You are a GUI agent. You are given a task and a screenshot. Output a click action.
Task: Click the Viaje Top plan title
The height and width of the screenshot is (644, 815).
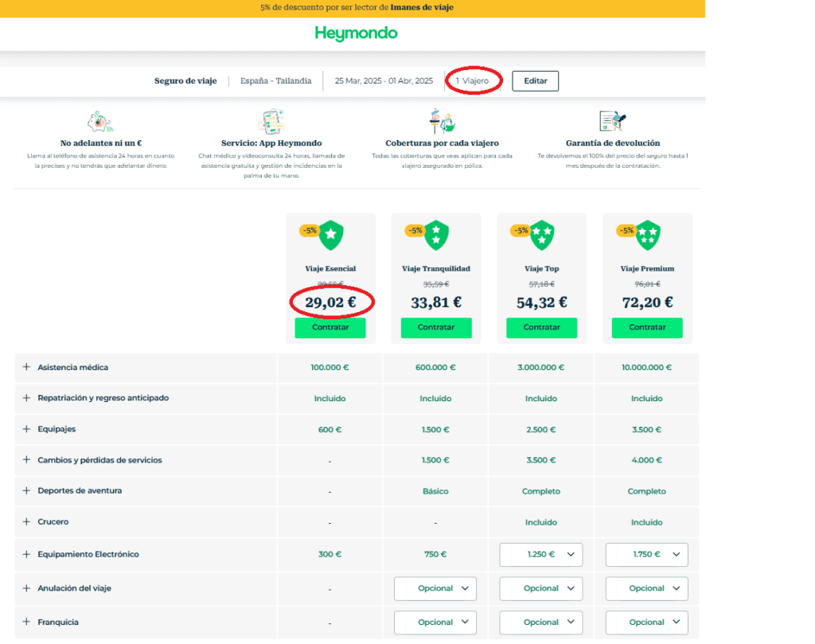coord(541,269)
